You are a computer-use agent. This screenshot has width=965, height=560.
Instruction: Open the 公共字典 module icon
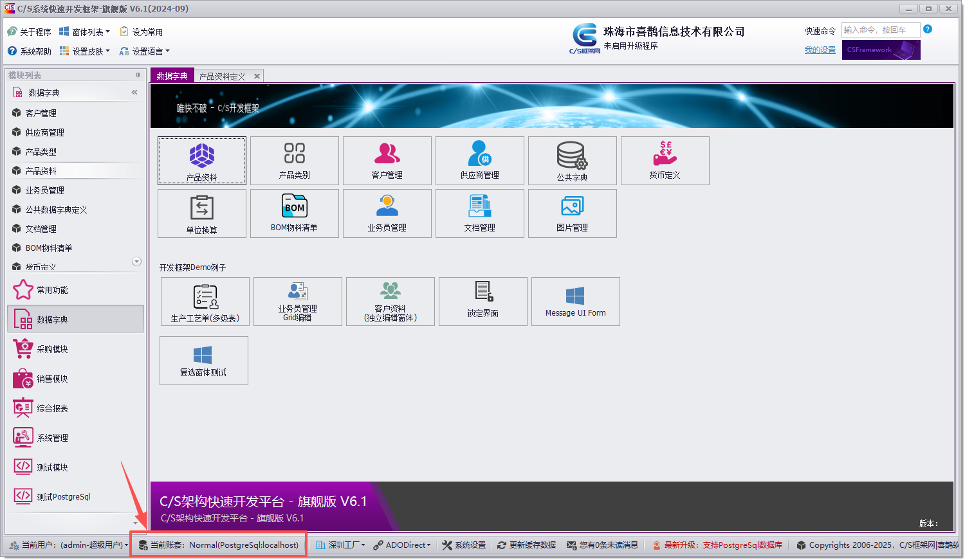[572, 161]
